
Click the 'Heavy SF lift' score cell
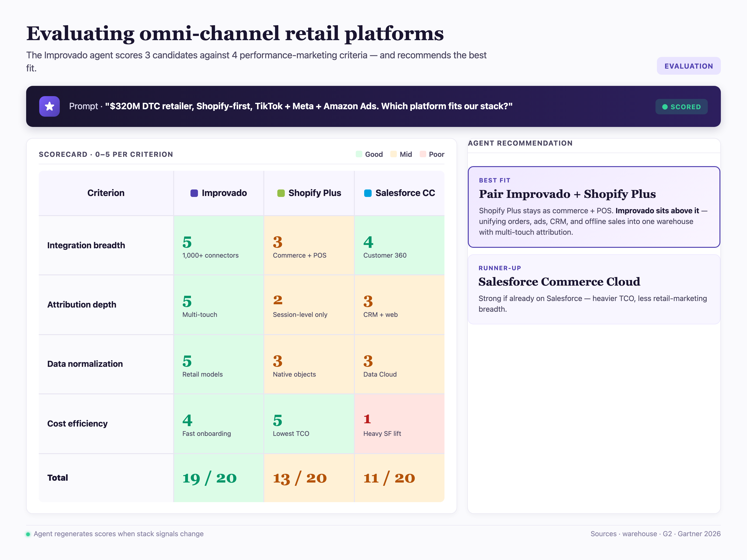[399, 424]
